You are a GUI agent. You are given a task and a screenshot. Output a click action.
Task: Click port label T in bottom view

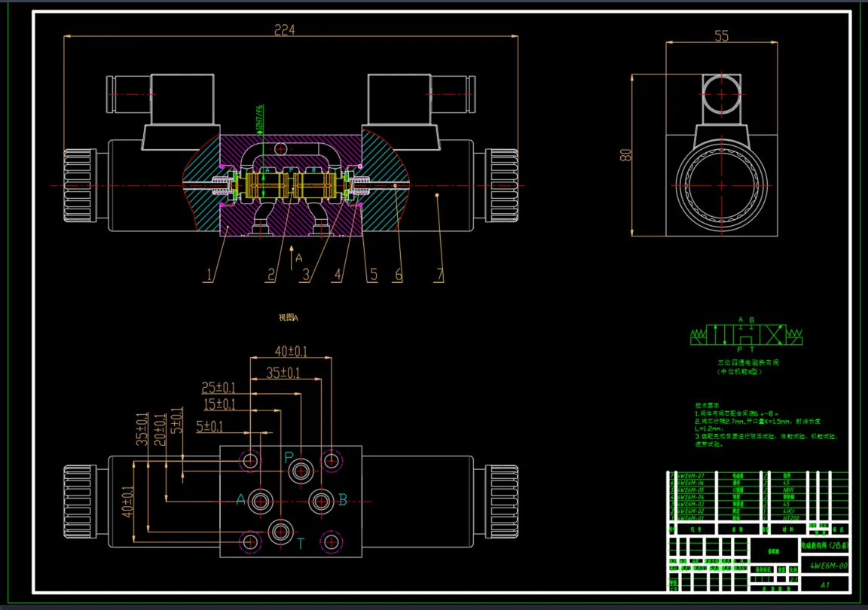click(x=301, y=544)
